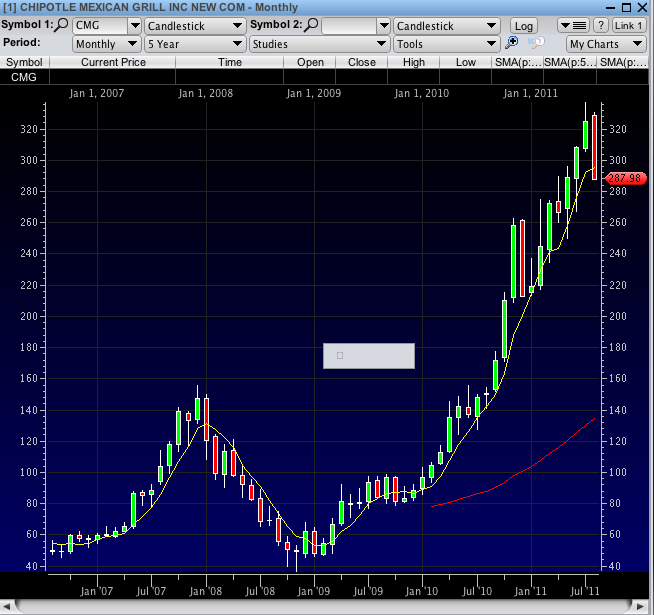Click the zoom out magnifier icon
Image resolution: width=654 pixels, height=615 pixels.
pos(535,43)
